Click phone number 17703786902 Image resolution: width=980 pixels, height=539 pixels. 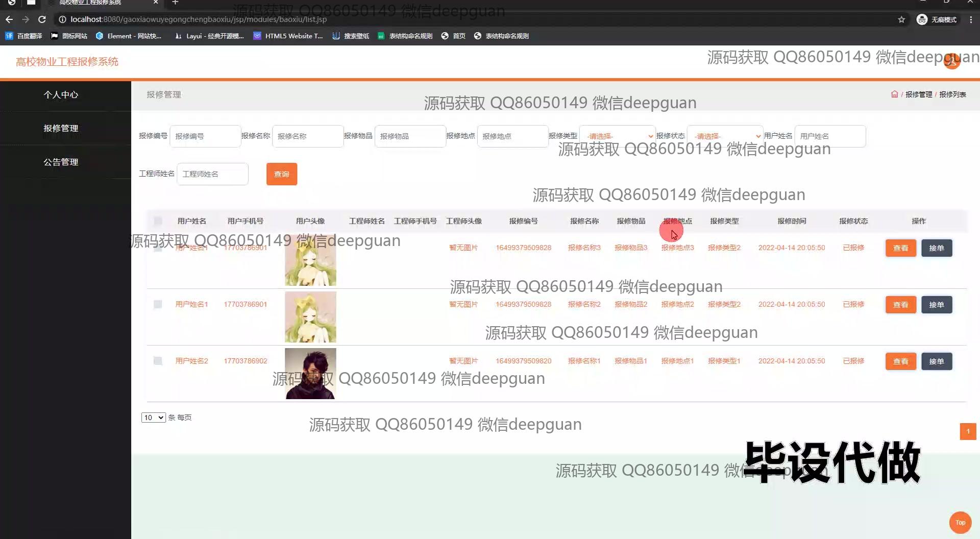point(246,361)
